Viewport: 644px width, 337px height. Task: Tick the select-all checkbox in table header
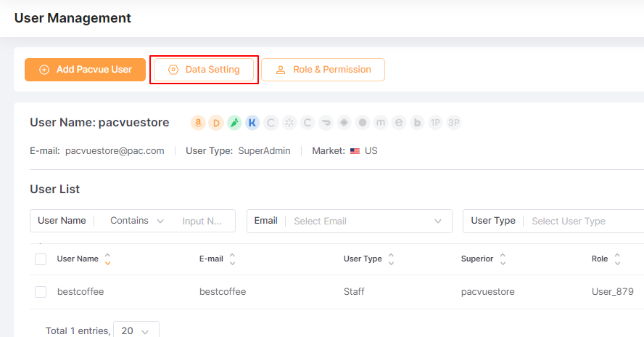41,259
